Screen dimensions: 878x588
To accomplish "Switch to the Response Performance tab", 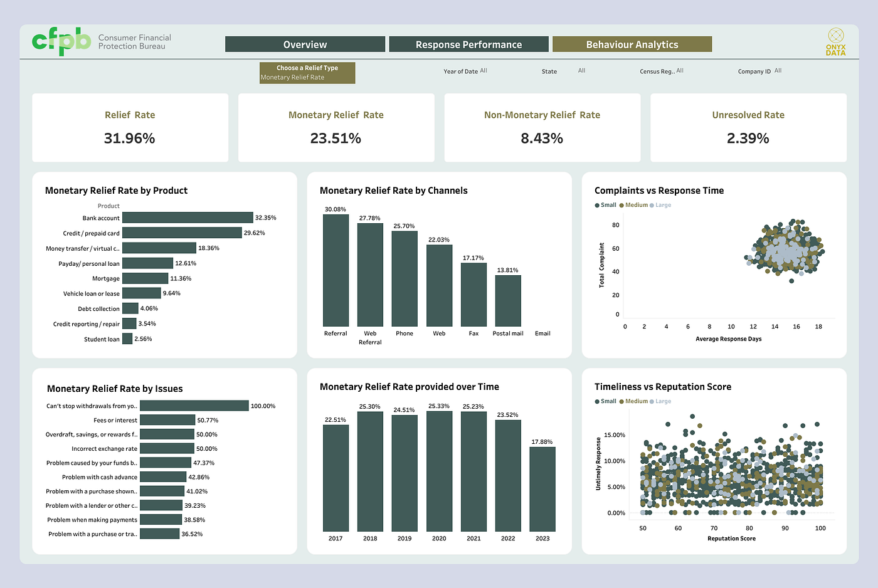I will tap(468, 45).
